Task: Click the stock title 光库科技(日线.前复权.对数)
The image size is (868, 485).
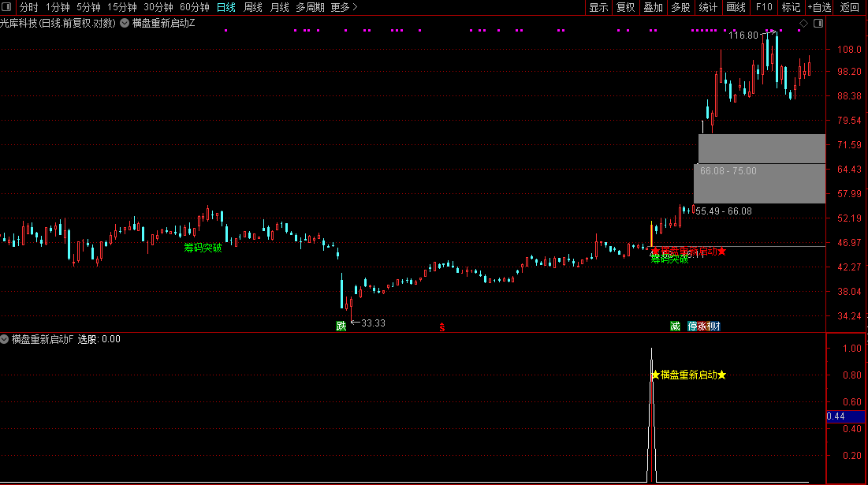Action: 58,23
